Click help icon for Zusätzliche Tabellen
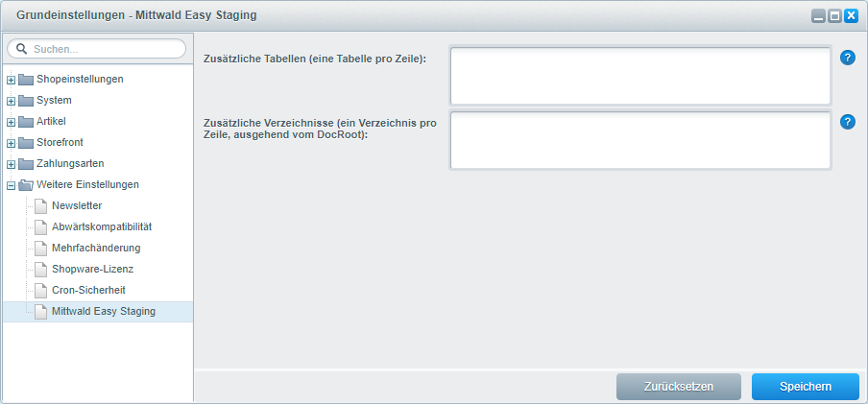Screen dimensions: 868x404 point(848,58)
